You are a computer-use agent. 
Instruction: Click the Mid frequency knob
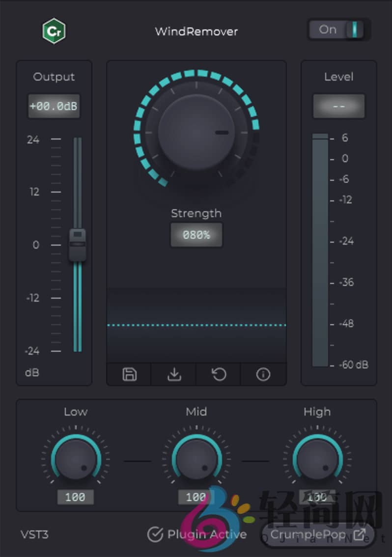coord(196,460)
